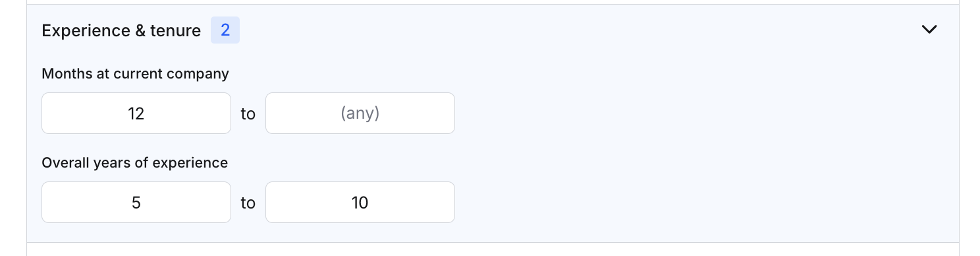Click the word 'Experience' in section header
This screenshot has width=980, height=256.
click(x=86, y=31)
